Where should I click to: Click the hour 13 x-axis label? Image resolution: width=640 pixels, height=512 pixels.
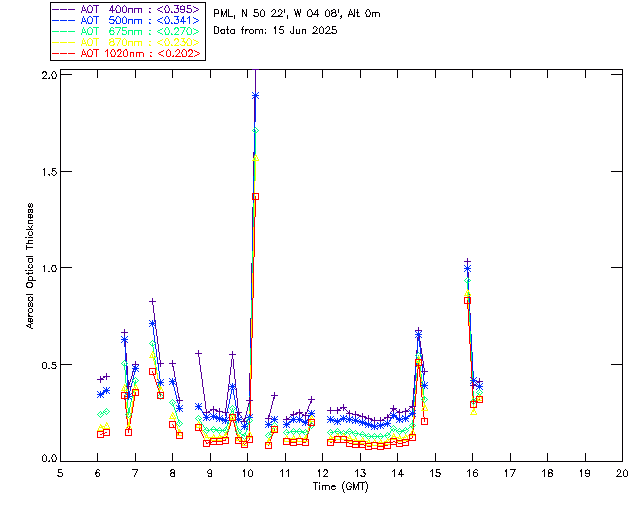coord(360,473)
